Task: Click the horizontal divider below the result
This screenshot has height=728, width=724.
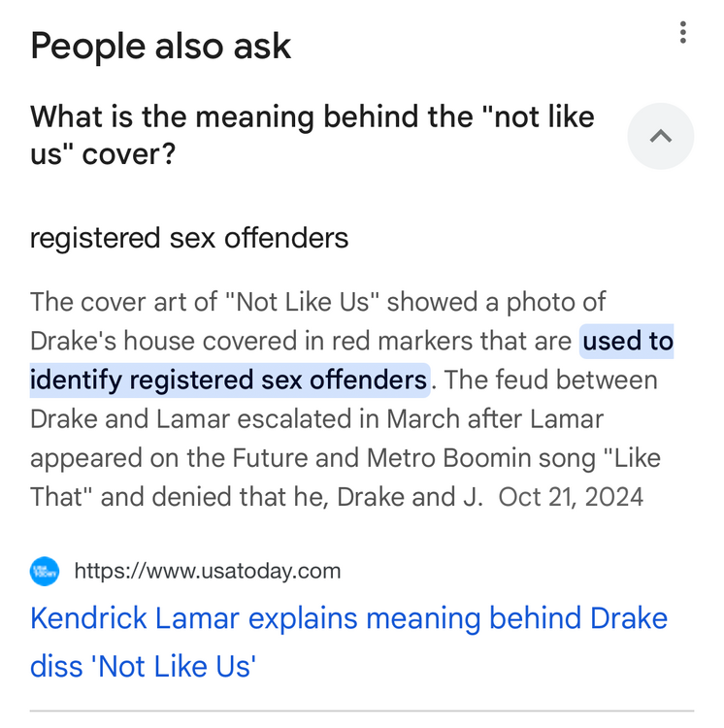Action: (362, 711)
